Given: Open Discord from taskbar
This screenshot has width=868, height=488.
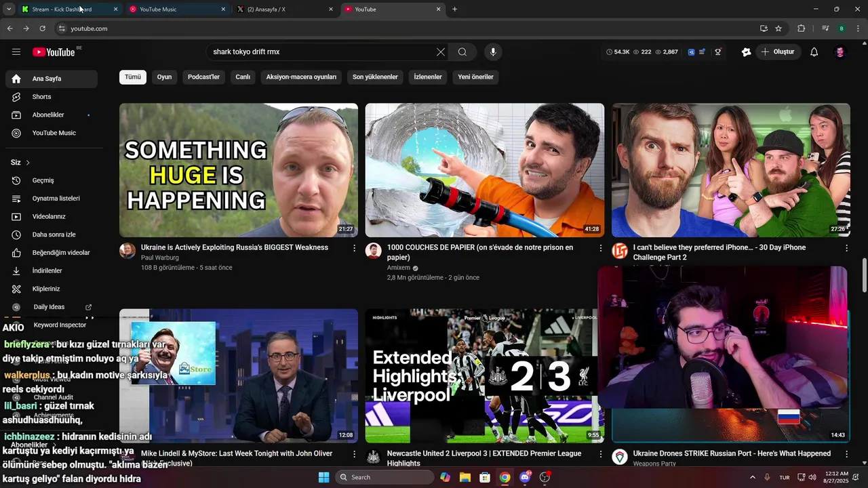Looking at the screenshot, I should tap(525, 477).
